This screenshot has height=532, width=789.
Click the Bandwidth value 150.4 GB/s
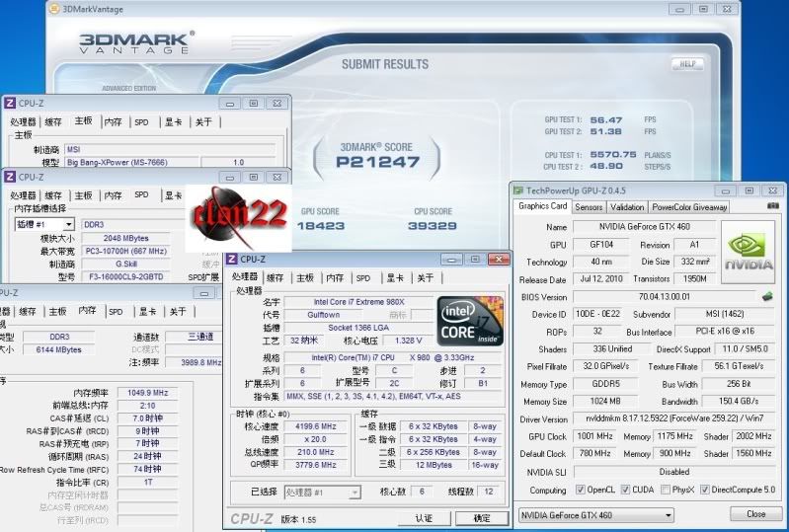pos(739,402)
